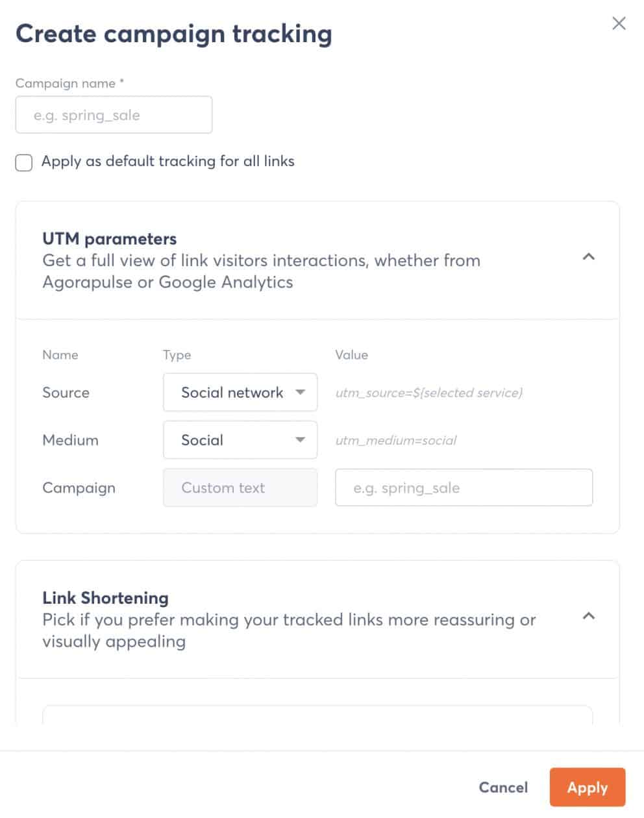Screen dimensions: 644x818
Task: Click the utm_source value preview text
Action: click(429, 392)
